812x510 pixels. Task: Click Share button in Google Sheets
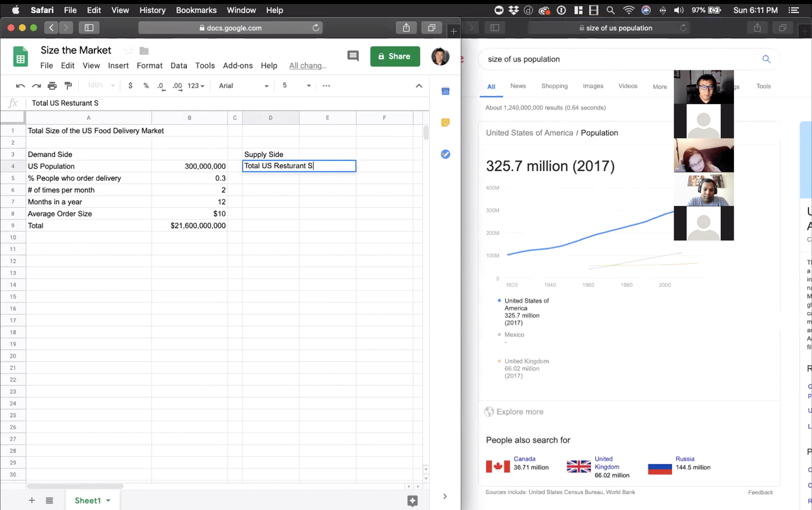pyautogui.click(x=395, y=56)
